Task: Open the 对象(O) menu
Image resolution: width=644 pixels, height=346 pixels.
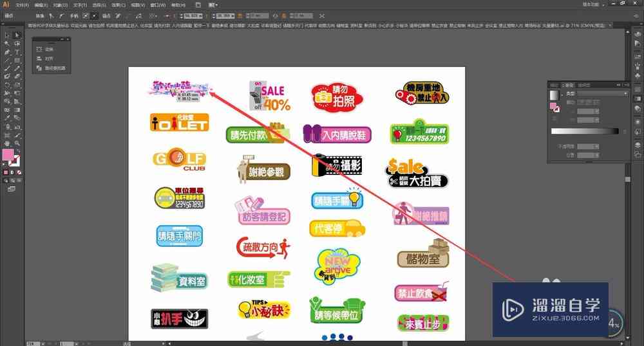Action: 61,5
